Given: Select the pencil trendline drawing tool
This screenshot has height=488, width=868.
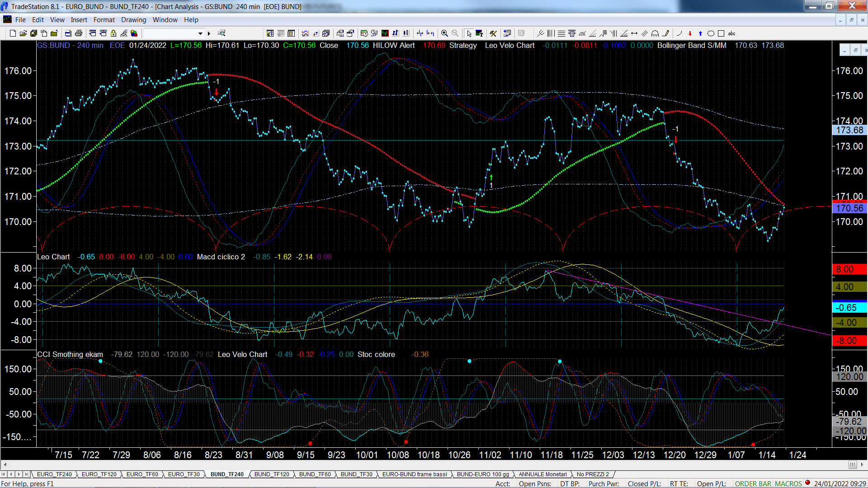Looking at the screenshot, I should tap(665, 33).
